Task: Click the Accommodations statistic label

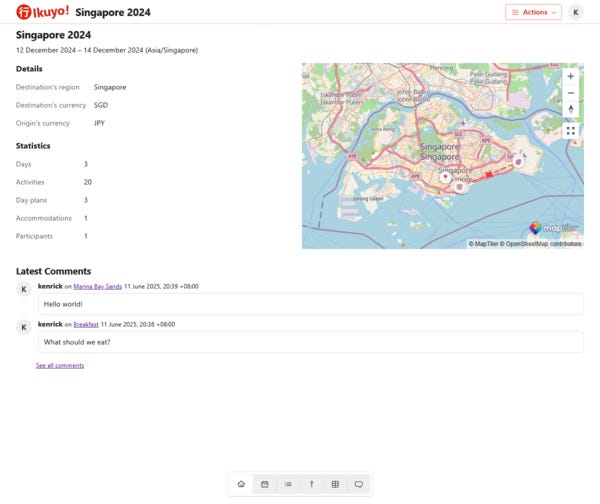Action: pyautogui.click(x=44, y=218)
